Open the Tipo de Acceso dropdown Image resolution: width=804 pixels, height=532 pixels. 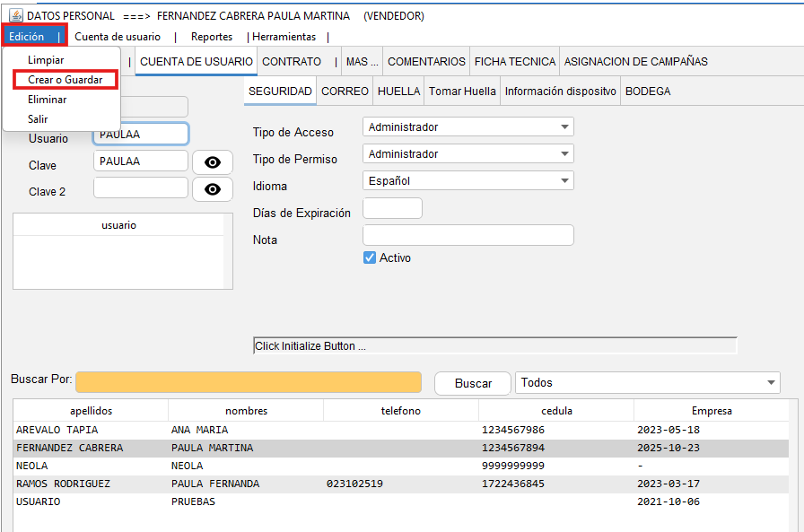[468, 127]
